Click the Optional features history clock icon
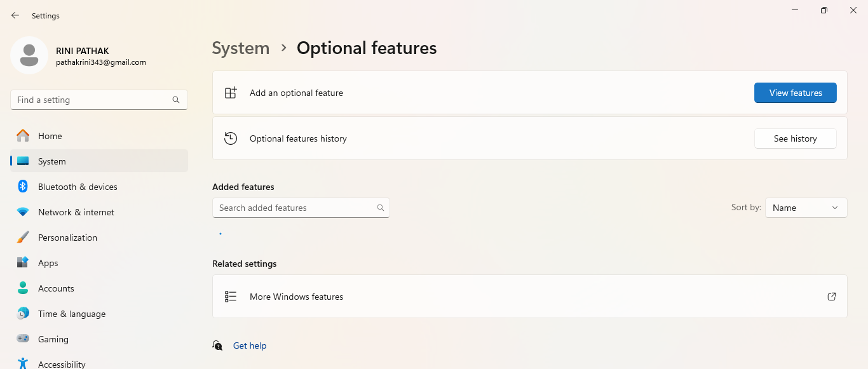Image resolution: width=868 pixels, height=369 pixels. coord(231,138)
